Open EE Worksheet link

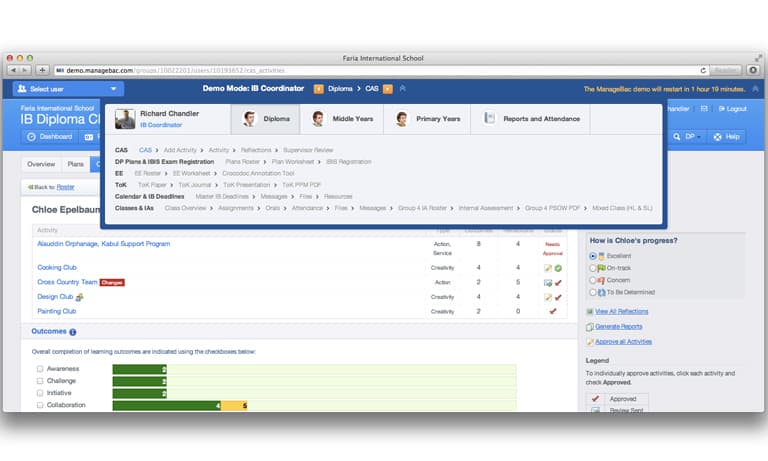tap(192, 173)
